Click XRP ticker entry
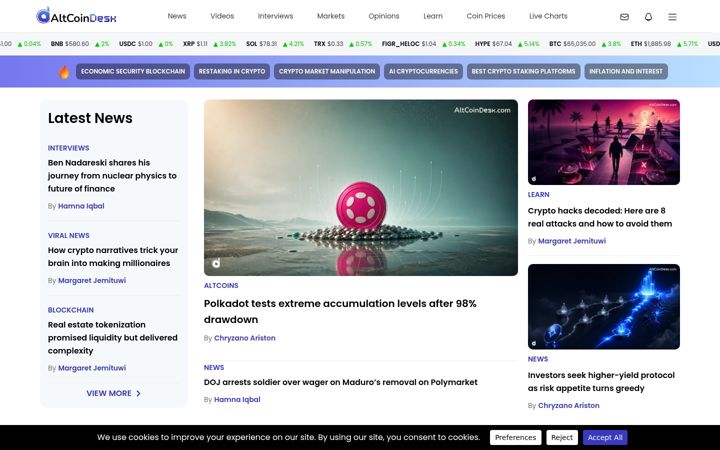 point(209,44)
